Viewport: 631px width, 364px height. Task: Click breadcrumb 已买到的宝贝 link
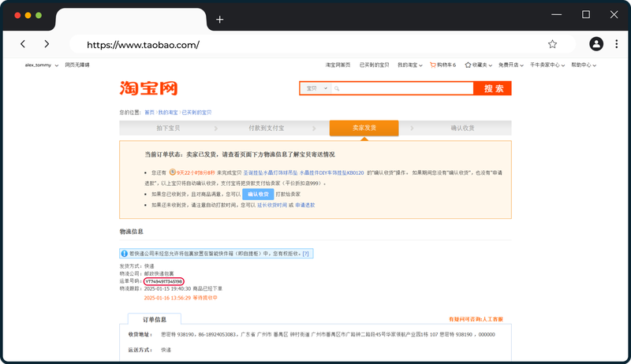[196, 113]
